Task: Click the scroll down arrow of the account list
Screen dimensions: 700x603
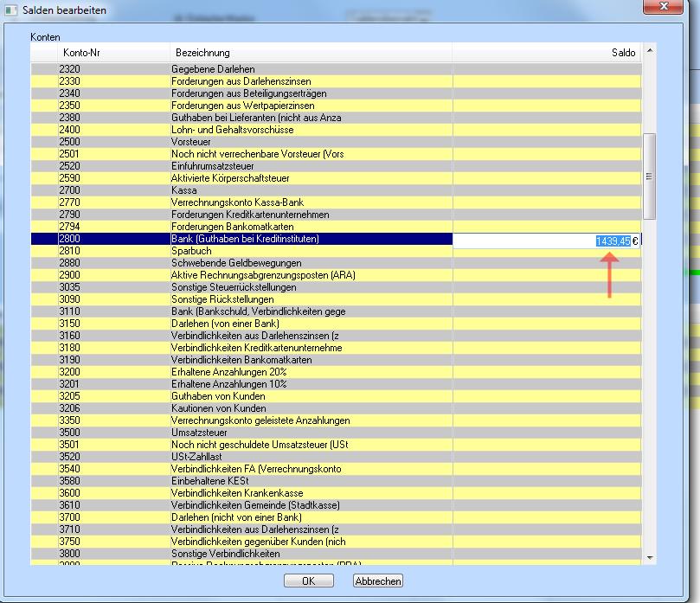Action: [650, 558]
